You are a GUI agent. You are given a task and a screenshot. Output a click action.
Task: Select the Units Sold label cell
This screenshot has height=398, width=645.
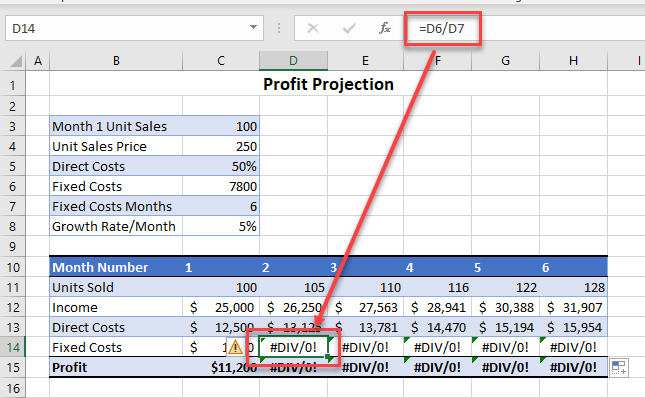click(116, 287)
